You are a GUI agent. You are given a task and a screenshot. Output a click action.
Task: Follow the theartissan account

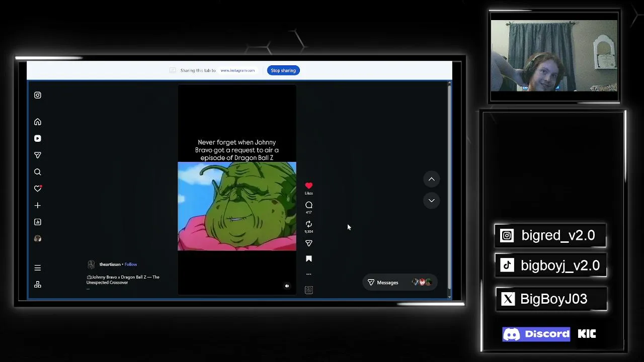pos(131,264)
